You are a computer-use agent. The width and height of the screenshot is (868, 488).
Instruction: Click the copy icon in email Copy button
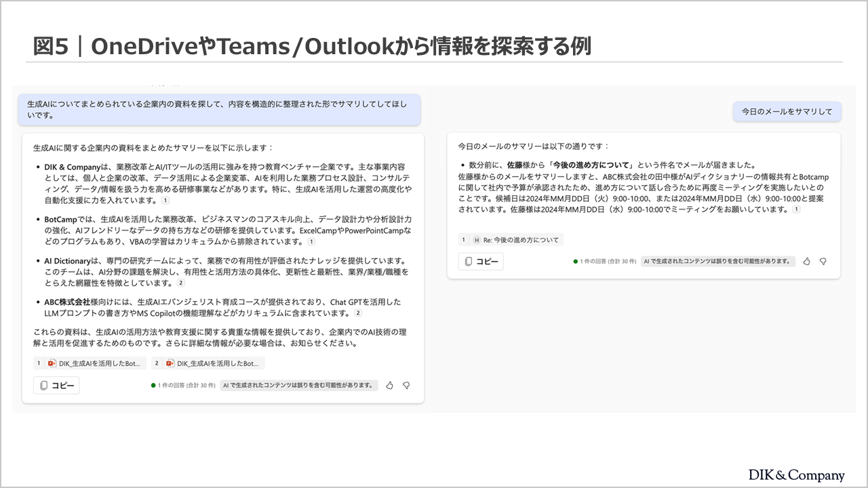coord(469,262)
